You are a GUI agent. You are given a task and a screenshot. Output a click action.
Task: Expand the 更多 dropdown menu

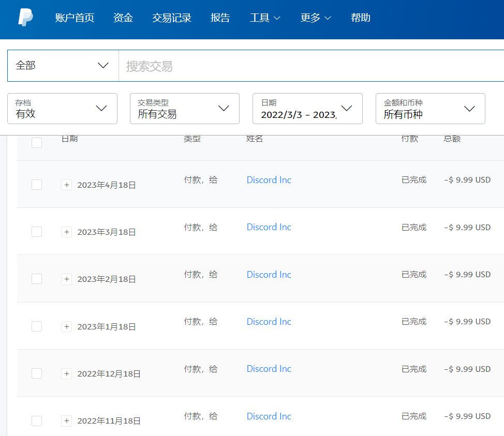pyautogui.click(x=316, y=18)
